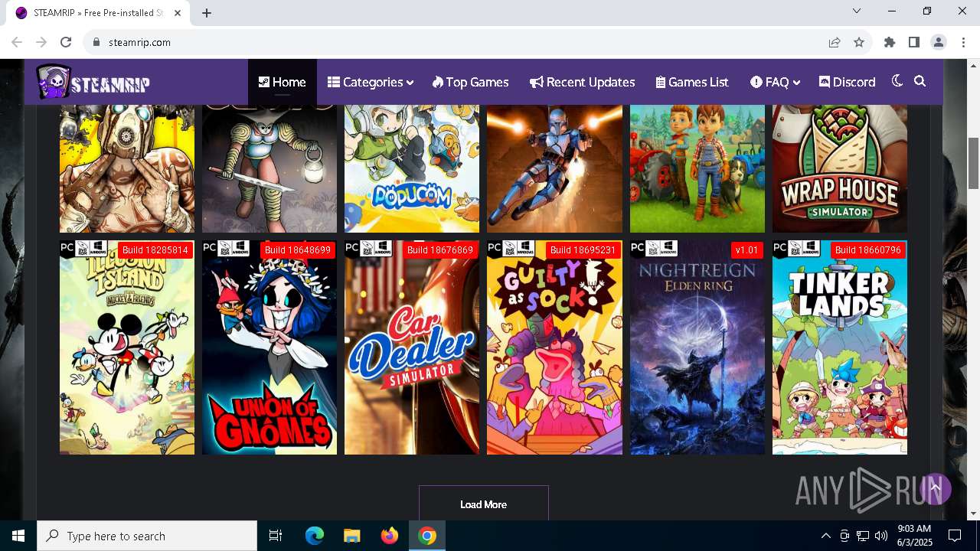Expand the Categories dropdown

tap(371, 82)
